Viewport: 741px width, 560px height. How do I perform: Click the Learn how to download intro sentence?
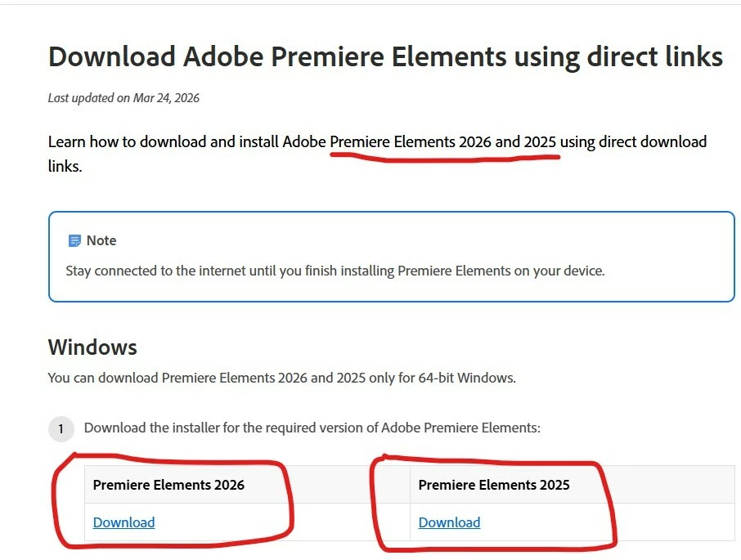(x=377, y=154)
